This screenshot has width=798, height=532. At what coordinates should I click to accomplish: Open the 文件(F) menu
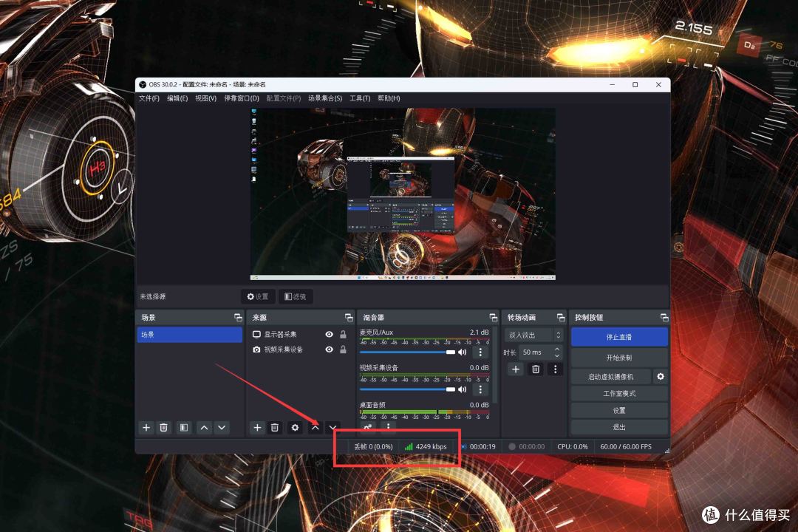coord(149,98)
